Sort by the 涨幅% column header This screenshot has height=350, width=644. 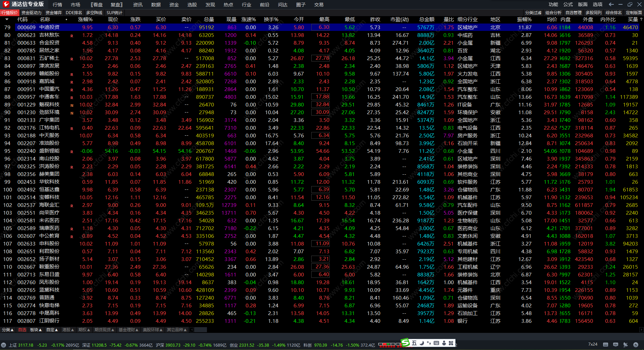[85, 19]
